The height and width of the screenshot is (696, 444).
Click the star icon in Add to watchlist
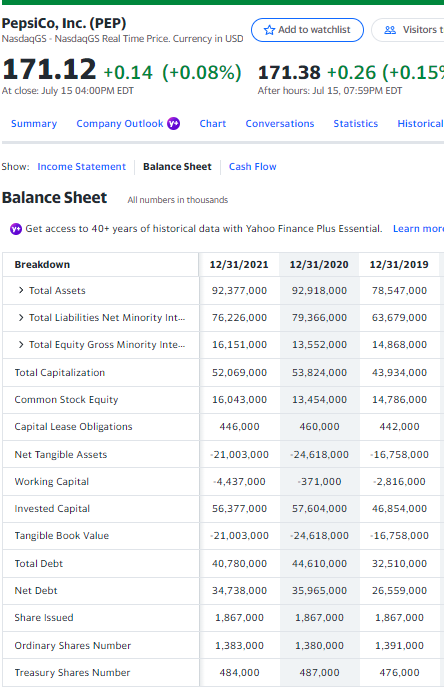coord(269,30)
